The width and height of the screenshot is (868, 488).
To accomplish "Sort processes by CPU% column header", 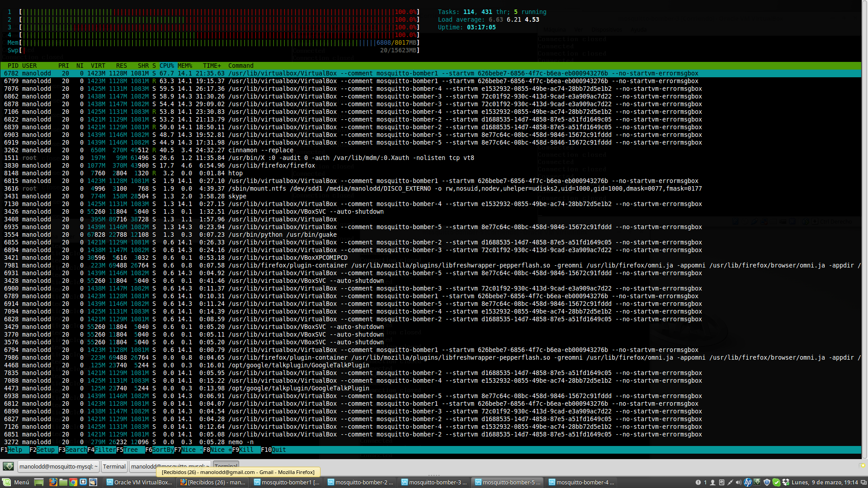I will click(x=166, y=66).
